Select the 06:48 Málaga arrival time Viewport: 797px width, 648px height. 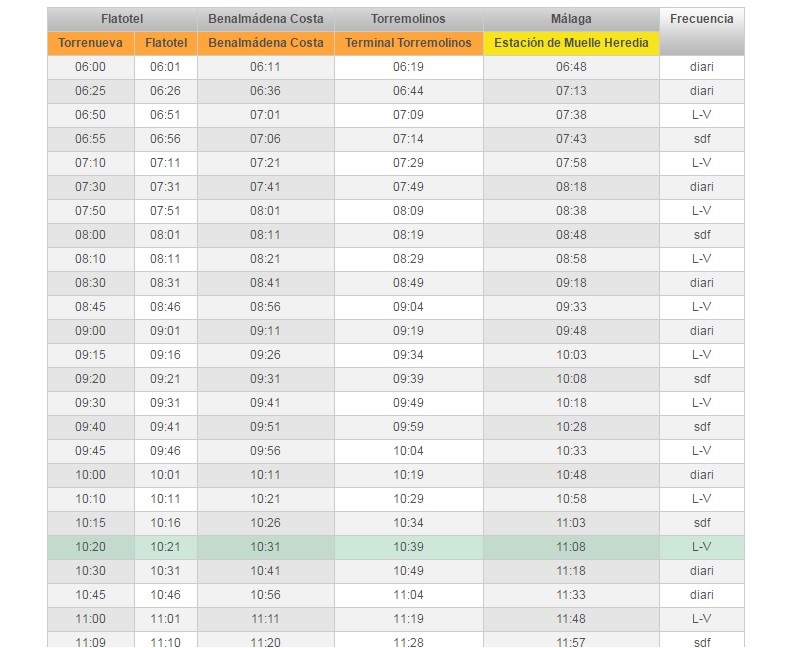(x=571, y=67)
